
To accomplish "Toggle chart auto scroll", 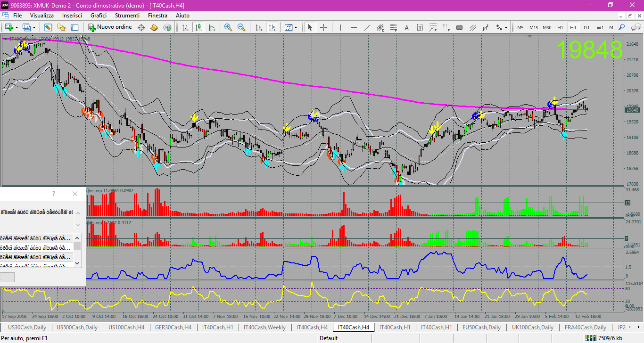I will pyautogui.click(x=259, y=27).
